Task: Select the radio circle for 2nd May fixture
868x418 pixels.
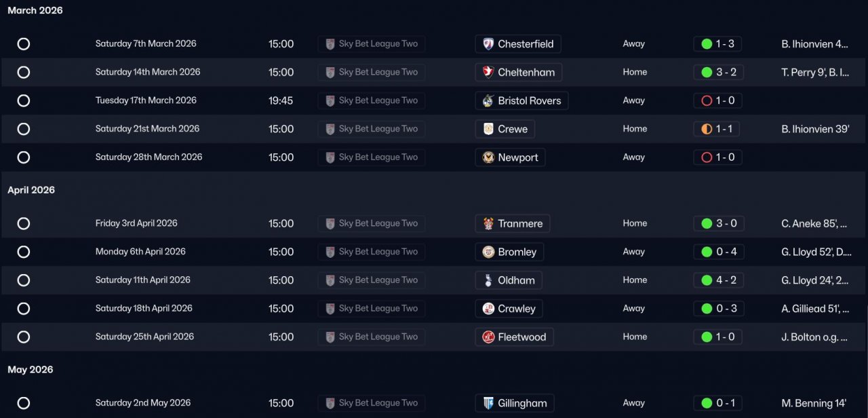Action: coord(24,403)
